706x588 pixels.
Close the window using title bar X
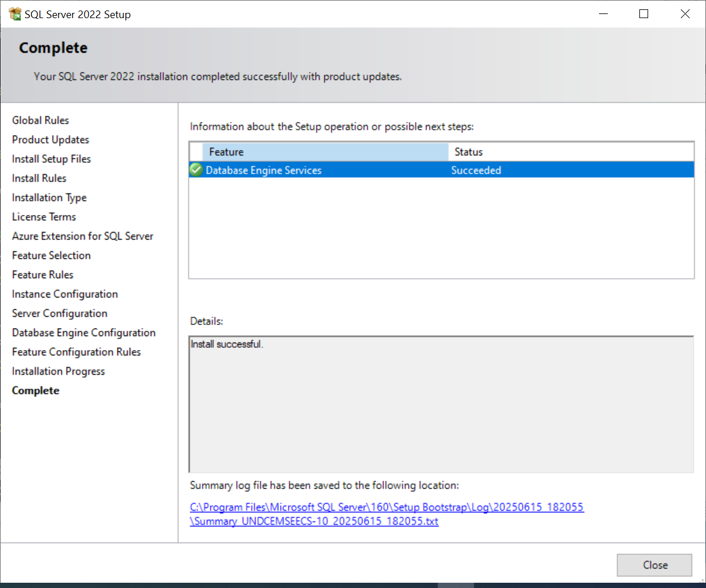[x=685, y=14]
